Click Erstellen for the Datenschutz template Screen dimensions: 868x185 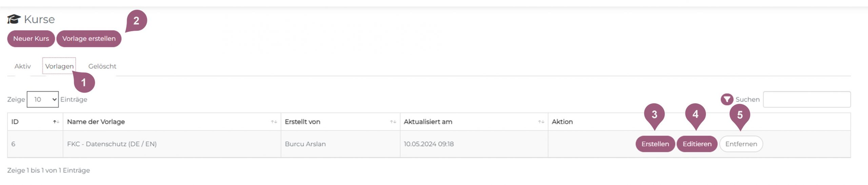tap(655, 144)
